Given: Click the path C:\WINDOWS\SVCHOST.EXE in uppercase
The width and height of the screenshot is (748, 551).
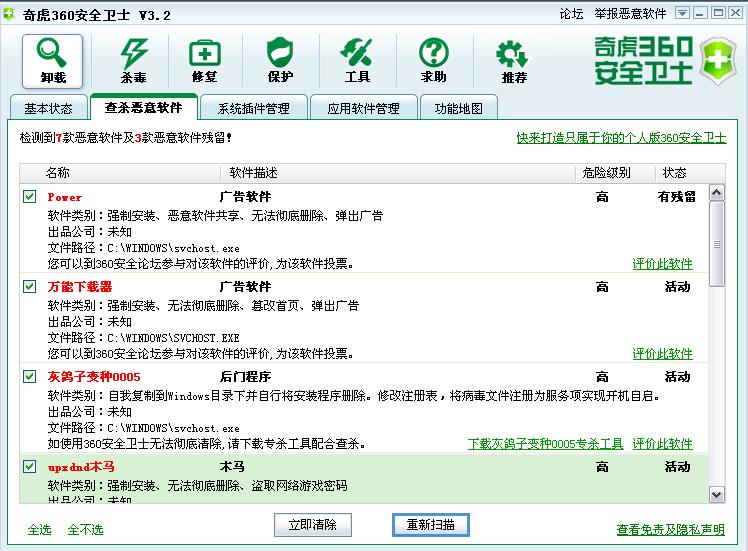Looking at the screenshot, I should coord(173,338).
